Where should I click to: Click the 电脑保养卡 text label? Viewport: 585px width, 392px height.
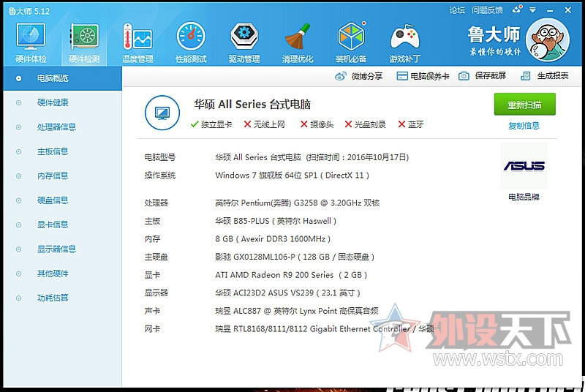point(429,76)
